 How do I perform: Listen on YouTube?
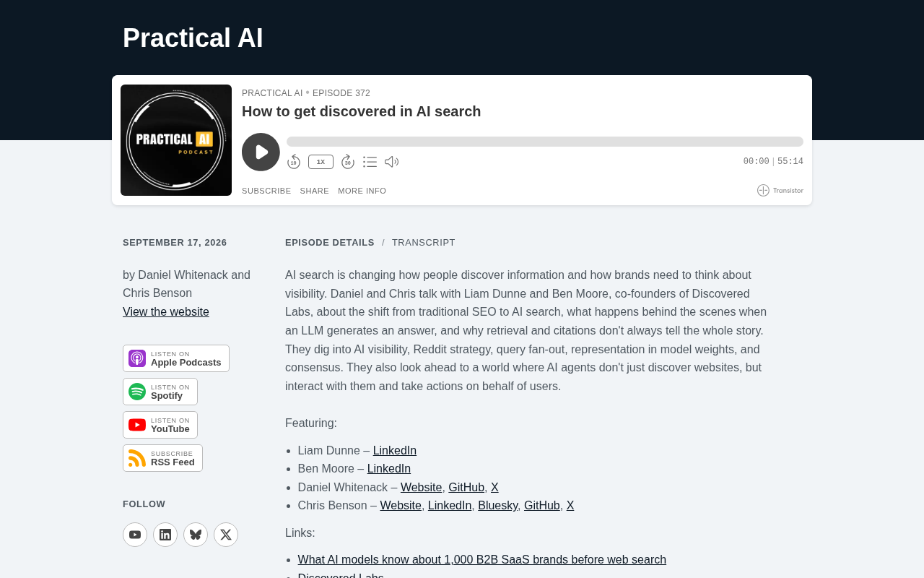(x=160, y=425)
